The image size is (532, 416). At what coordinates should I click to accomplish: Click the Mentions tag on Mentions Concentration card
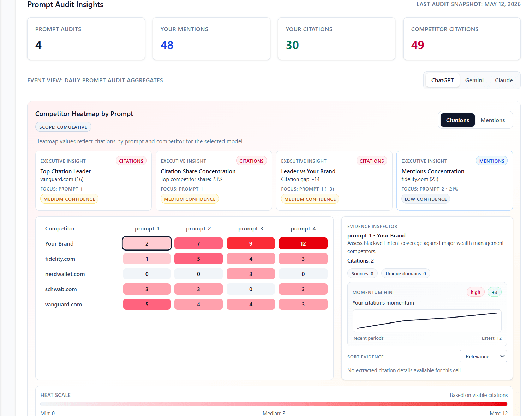[492, 161]
